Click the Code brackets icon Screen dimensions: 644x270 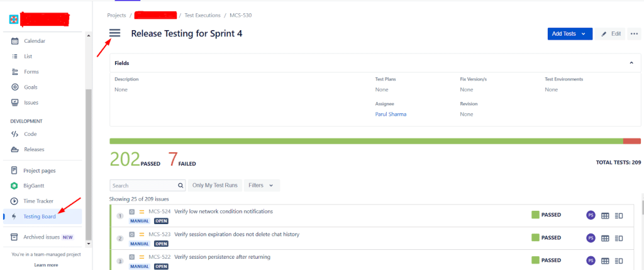pyautogui.click(x=15, y=134)
